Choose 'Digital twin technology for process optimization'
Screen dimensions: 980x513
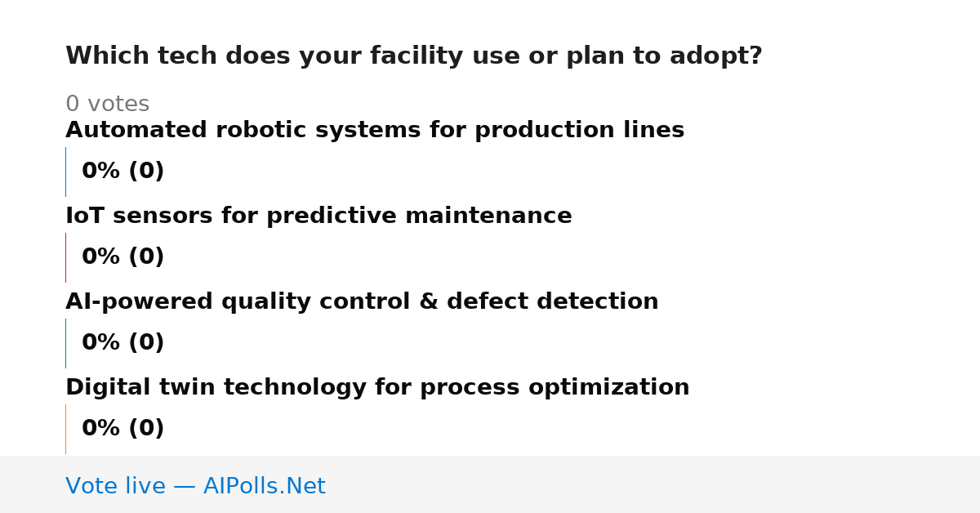click(377, 388)
